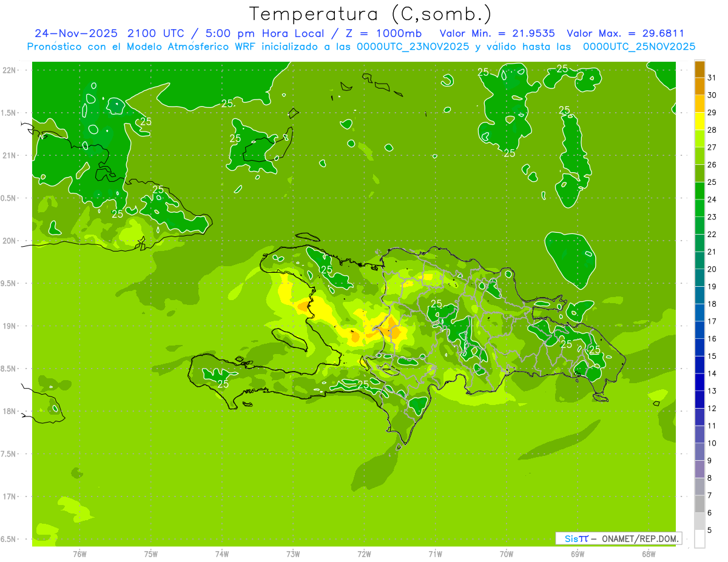This screenshot has height=562, width=728.
Task: Pick the gold swatch between 29 and 30
Action: (x=699, y=104)
